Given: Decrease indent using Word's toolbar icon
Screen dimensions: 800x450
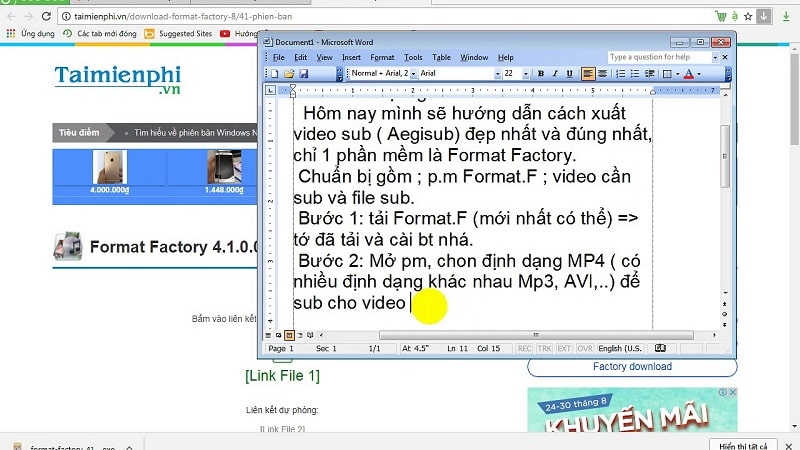Looking at the screenshot, I should 649,74.
